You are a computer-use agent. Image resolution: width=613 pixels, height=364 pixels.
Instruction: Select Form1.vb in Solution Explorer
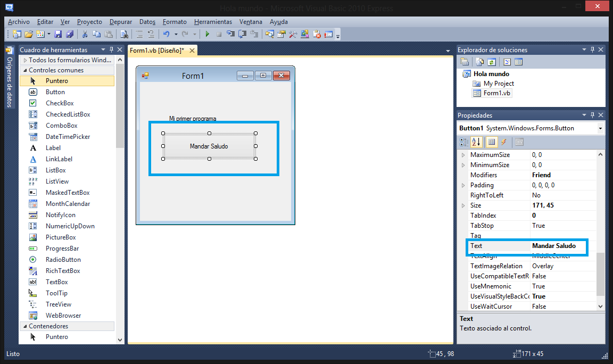click(x=496, y=93)
